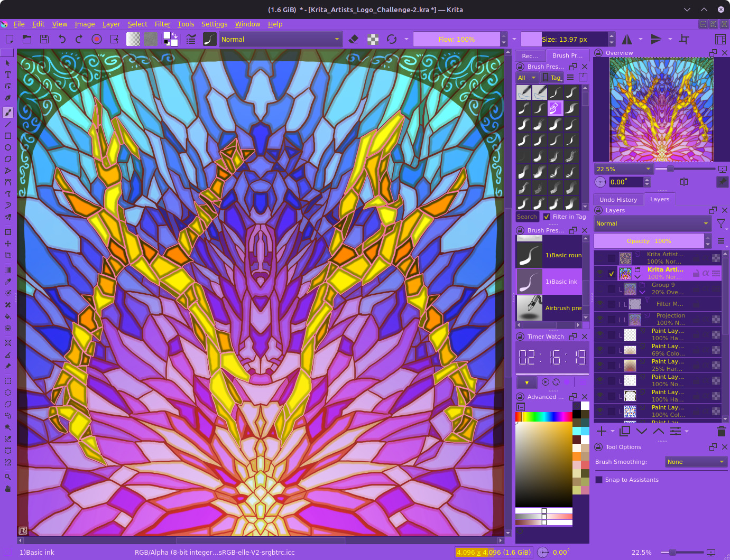Select the 1)Basic round brush preset
This screenshot has width=730, height=560.
[x=549, y=255]
